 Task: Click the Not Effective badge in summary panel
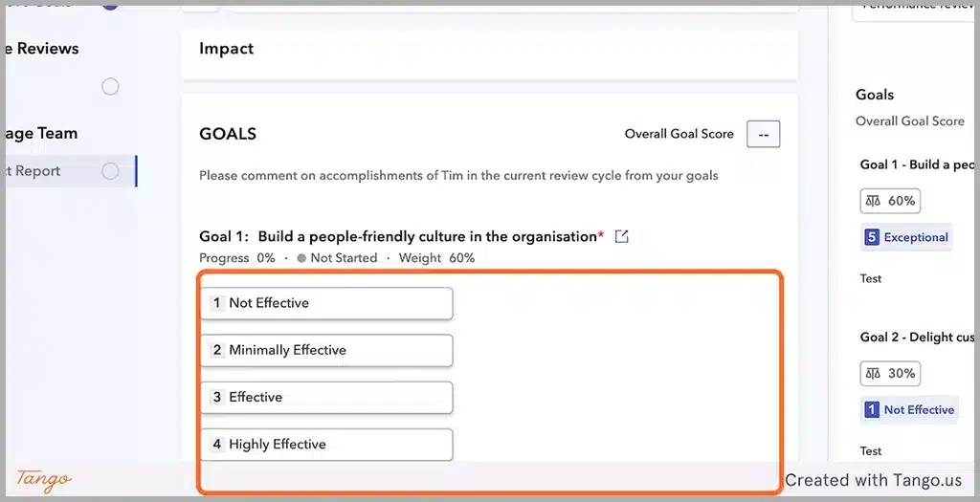909,409
